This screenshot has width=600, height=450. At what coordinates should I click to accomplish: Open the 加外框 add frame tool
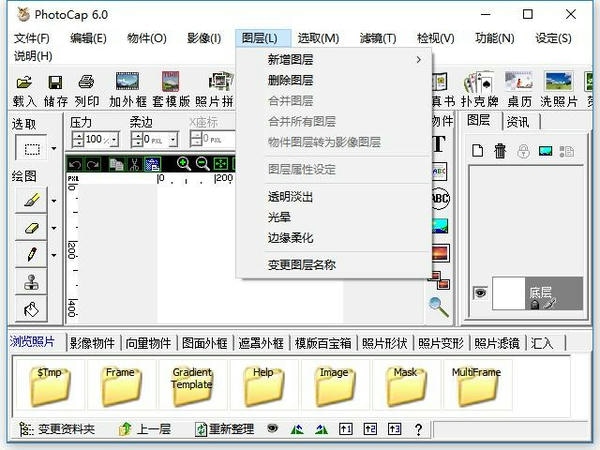pyautogui.click(x=127, y=82)
